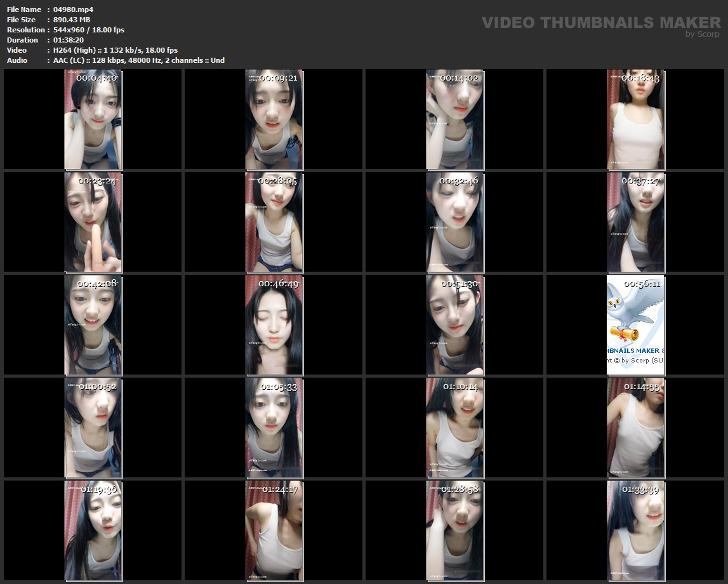Click the file name 04980.mp4 text
728x584 pixels.
[73, 10]
